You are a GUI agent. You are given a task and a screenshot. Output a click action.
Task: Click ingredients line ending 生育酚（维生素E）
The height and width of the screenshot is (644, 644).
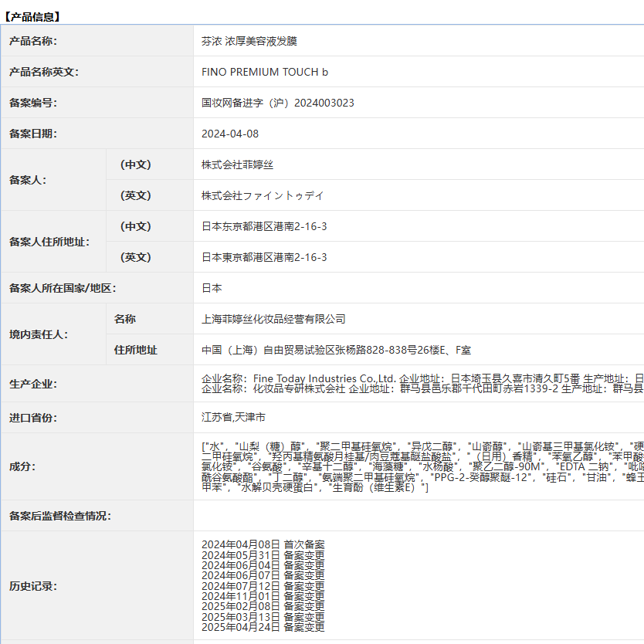315,487
